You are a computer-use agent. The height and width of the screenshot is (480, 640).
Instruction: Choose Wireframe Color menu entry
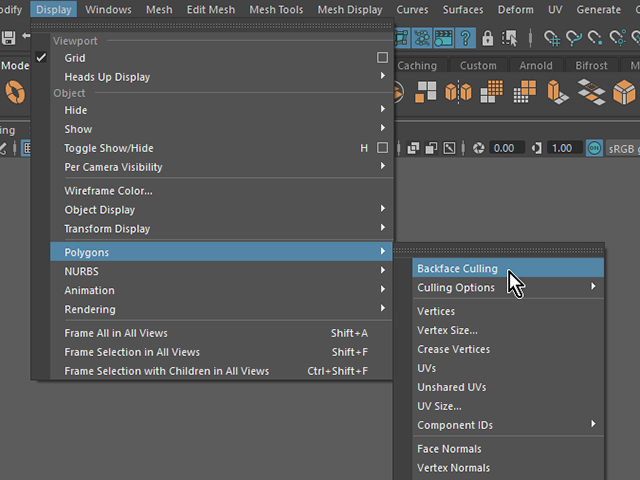point(222,191)
